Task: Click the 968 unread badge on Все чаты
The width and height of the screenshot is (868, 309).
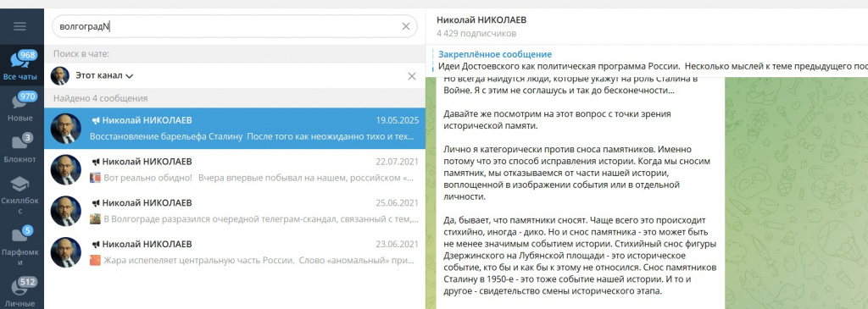Action: click(x=27, y=55)
